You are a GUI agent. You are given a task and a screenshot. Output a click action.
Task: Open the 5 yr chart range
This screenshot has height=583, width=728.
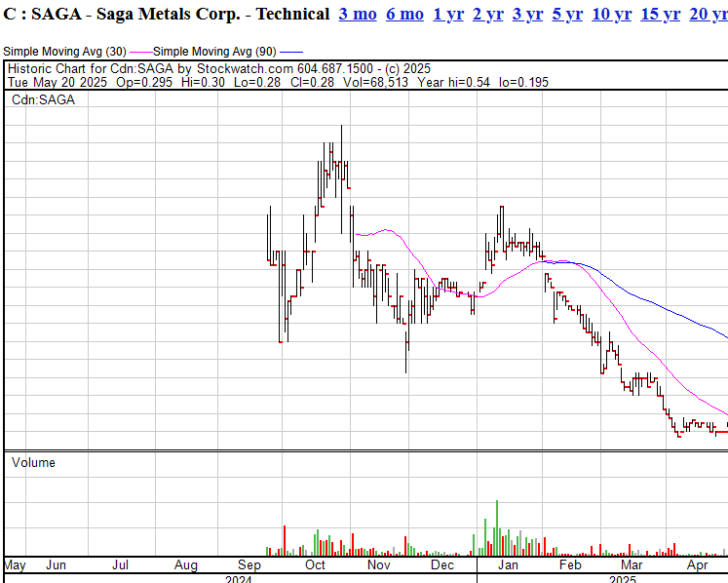tap(567, 14)
